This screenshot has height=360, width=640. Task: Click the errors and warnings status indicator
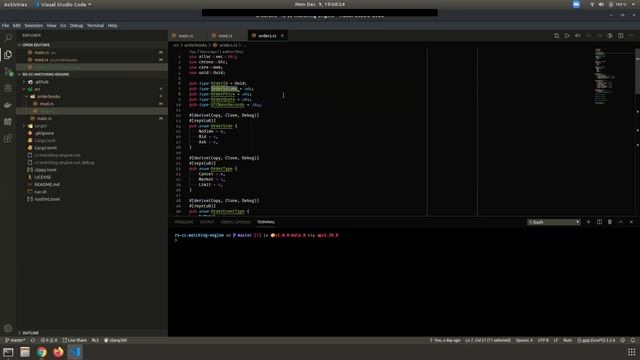click(49, 340)
